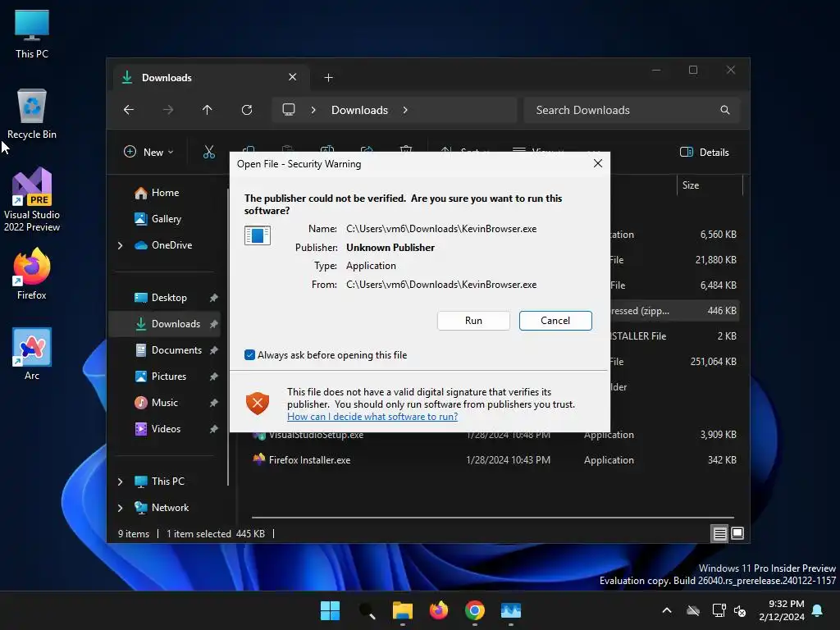The width and height of the screenshot is (840, 630).
Task: Click Downloads in the address breadcrumb
Action: coord(359,110)
